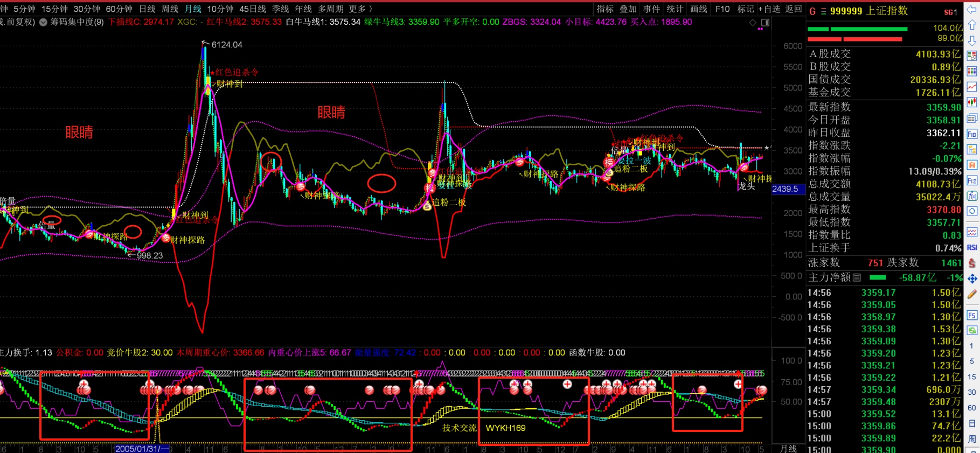Select the 60-minute period shortcut in the sidebar
The image size is (980, 453).
(x=971, y=408)
